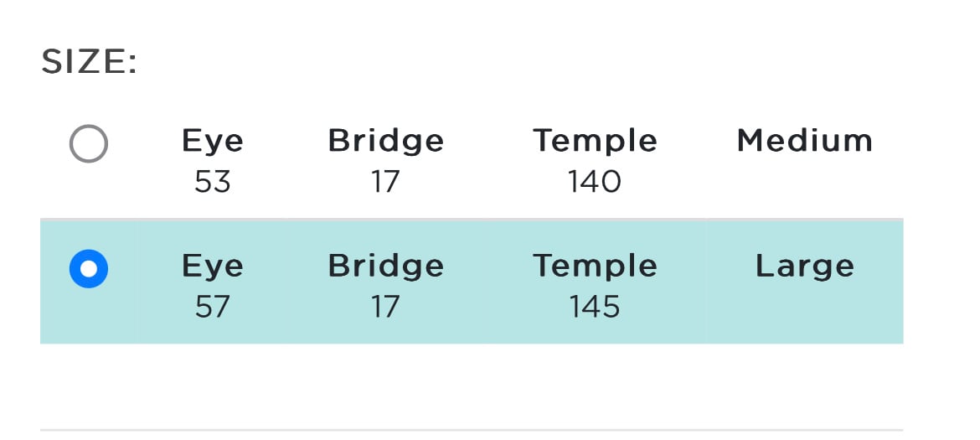Click Temple 145 in the Large row

[595, 287]
